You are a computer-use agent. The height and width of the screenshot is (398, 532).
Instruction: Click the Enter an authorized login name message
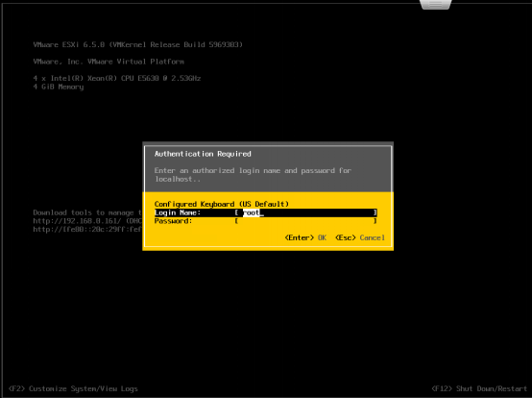(253, 175)
